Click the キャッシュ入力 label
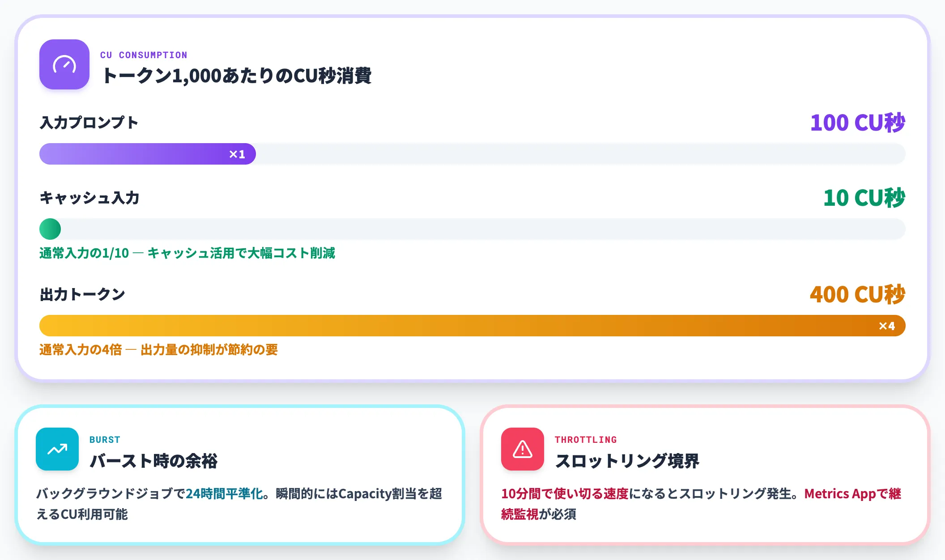Viewport: 945px width, 560px height. 89,198
